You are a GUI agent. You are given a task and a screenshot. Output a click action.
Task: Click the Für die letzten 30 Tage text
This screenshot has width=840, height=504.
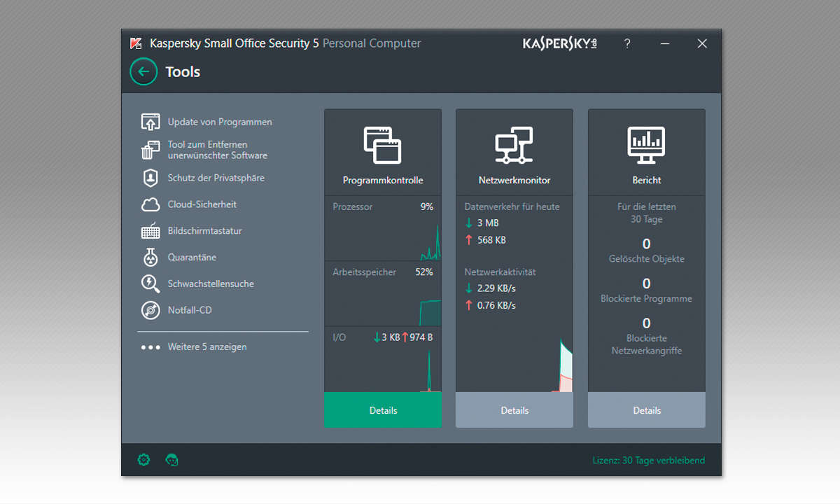tap(647, 213)
